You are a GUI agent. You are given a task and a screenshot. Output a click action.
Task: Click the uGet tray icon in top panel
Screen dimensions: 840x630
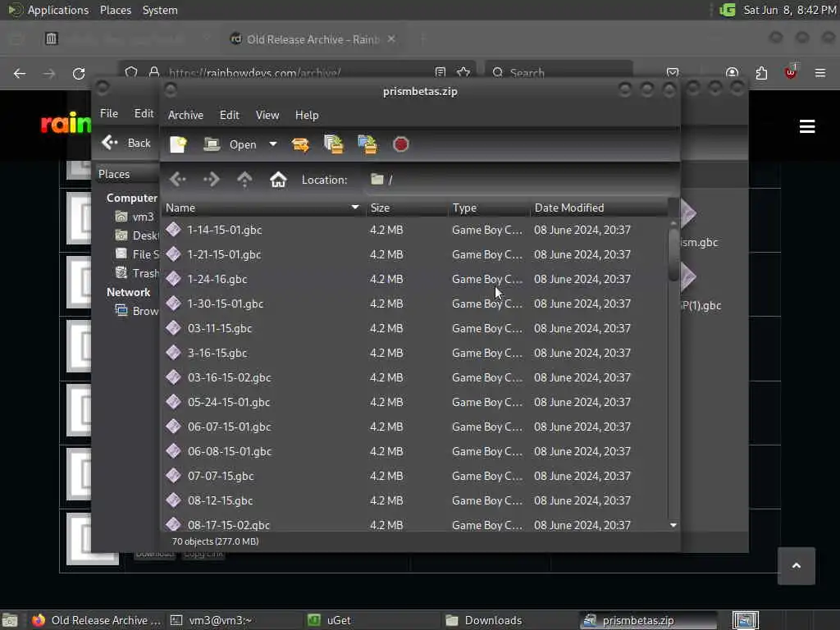pos(727,10)
